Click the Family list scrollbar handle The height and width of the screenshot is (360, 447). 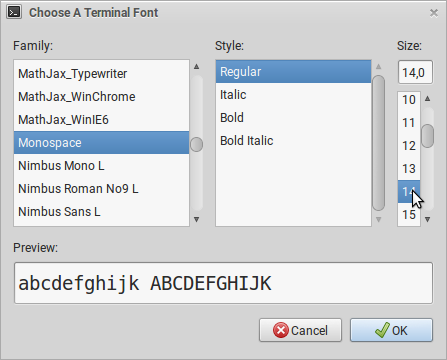(x=196, y=144)
